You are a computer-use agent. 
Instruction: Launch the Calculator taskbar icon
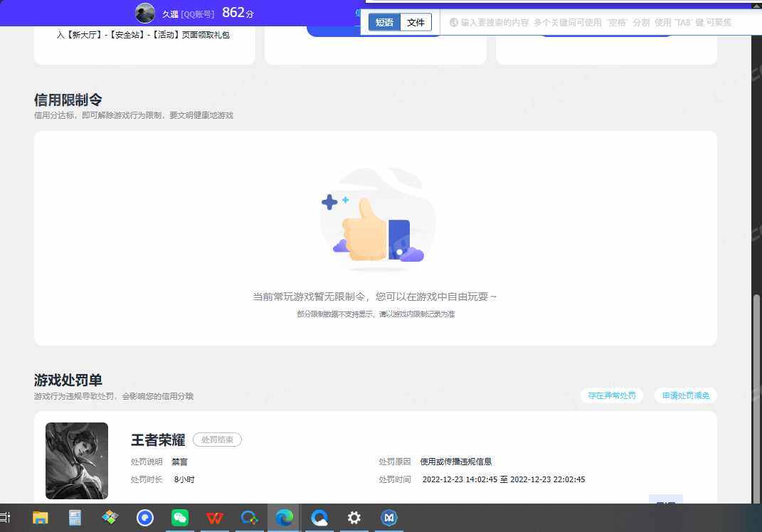click(75, 518)
